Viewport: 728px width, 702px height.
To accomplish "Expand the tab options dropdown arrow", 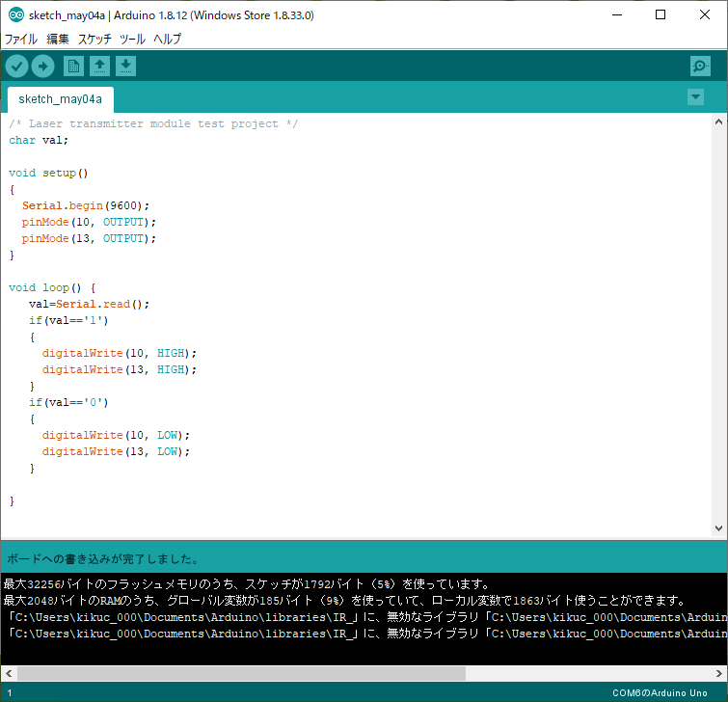I will coord(695,97).
